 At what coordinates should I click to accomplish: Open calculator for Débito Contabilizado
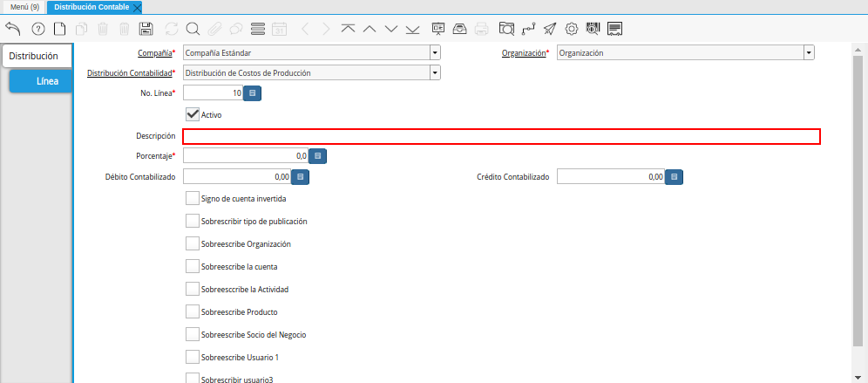[x=300, y=177]
